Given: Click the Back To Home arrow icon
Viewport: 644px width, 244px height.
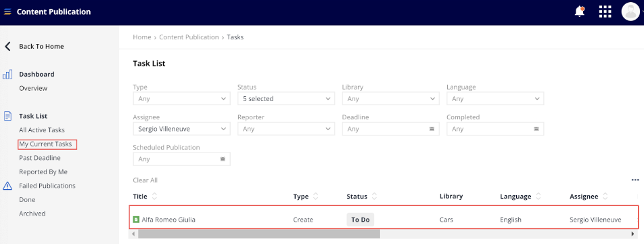Looking at the screenshot, I should 7,46.
